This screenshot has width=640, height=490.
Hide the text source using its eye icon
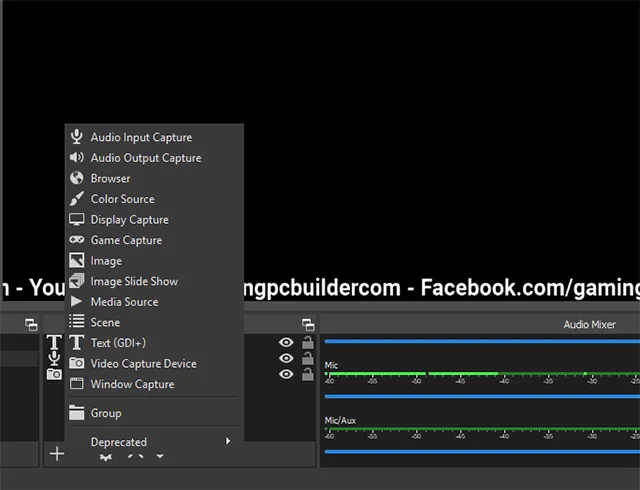click(286, 342)
